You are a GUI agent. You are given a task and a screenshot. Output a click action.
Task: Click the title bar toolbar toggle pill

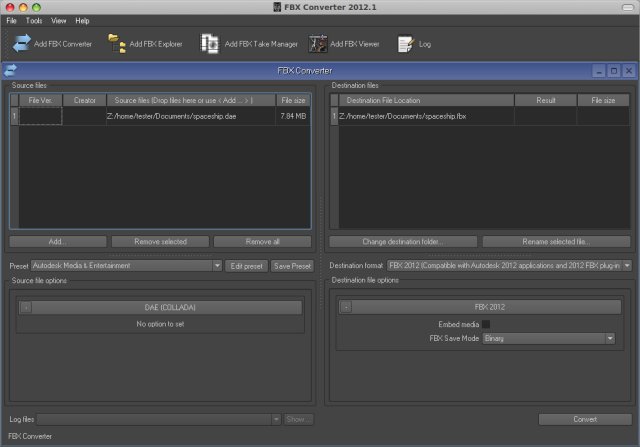click(627, 7)
